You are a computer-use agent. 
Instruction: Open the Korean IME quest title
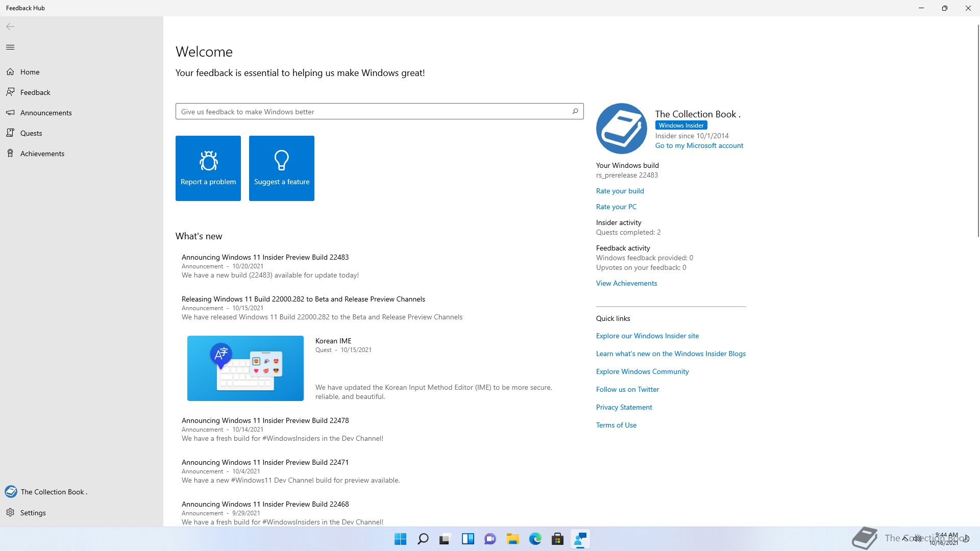pos(333,341)
